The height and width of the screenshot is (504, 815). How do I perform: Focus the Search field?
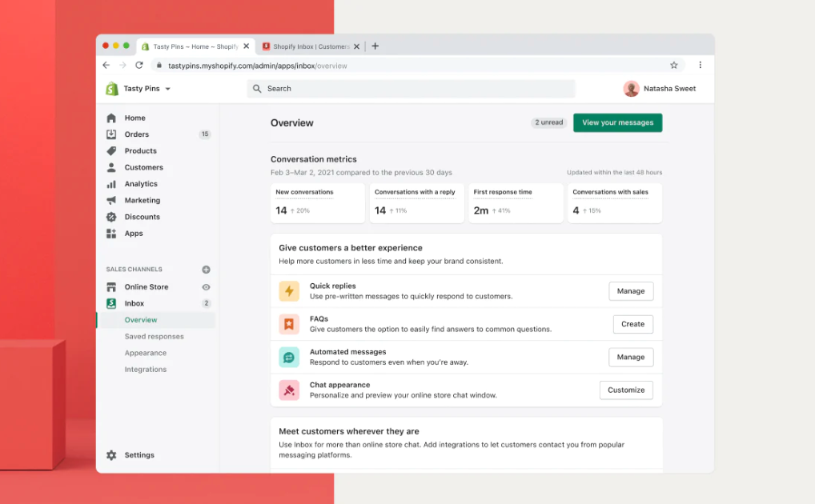[411, 89]
